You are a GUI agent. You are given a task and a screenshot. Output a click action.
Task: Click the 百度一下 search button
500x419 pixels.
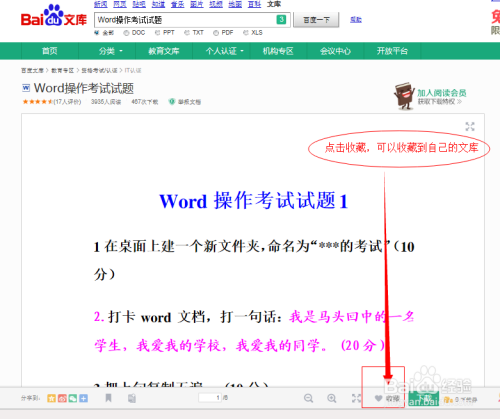316,20
